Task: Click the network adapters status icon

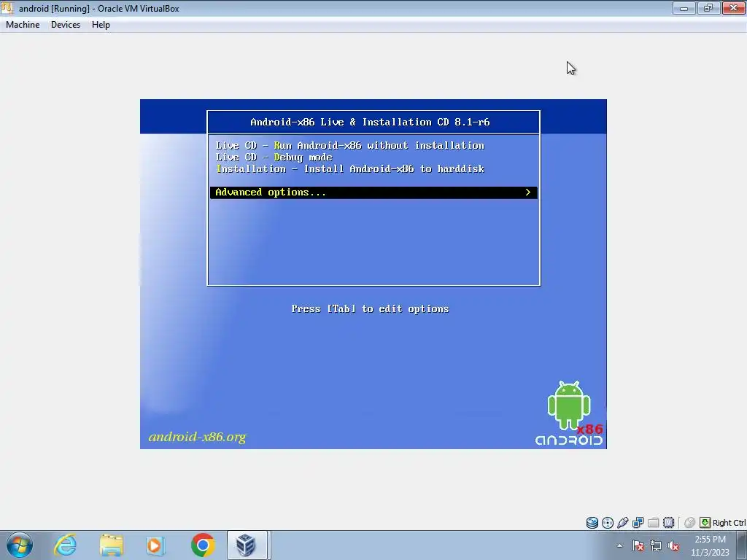Action: (638, 522)
